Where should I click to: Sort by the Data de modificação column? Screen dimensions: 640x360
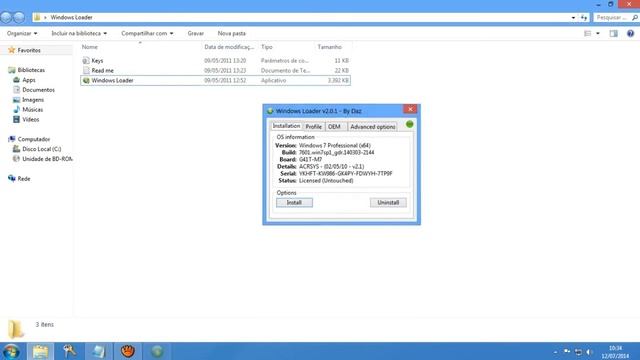(229, 47)
